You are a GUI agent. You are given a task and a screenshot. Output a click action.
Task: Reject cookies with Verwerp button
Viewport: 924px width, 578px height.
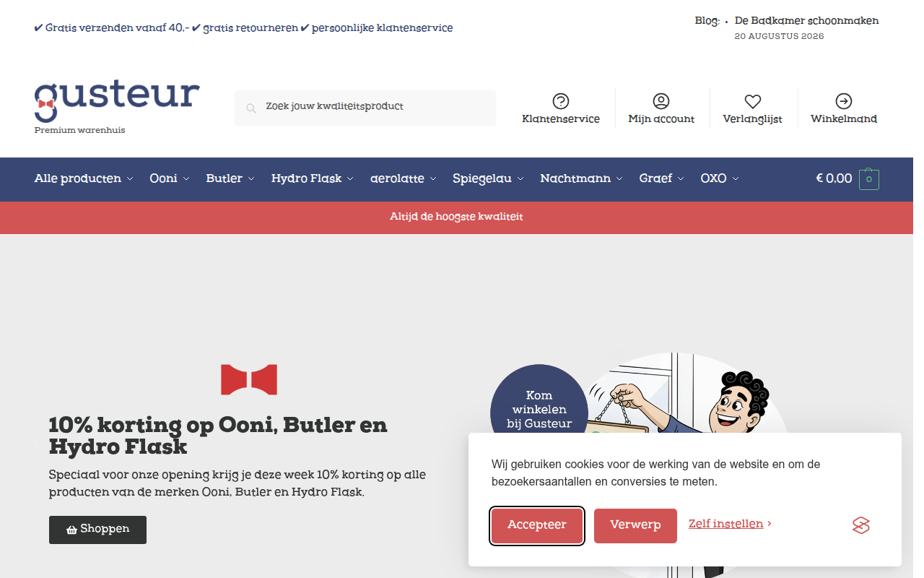(635, 525)
